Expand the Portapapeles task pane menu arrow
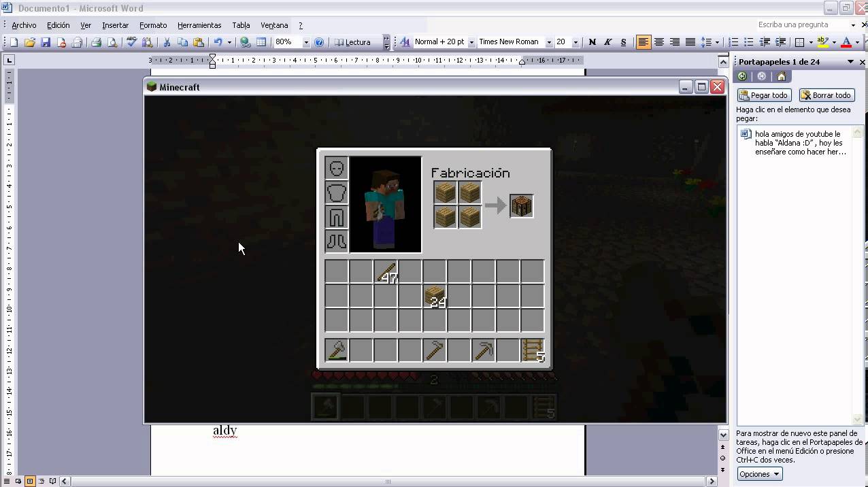Viewport: 868px width, 487px height. click(x=850, y=62)
